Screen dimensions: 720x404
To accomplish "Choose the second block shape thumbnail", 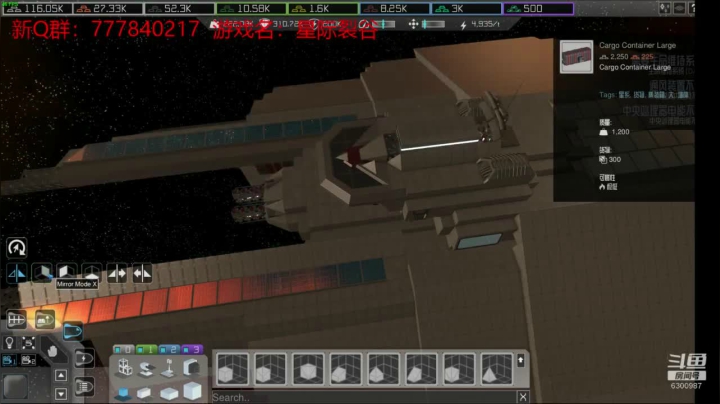I will pos(270,368).
